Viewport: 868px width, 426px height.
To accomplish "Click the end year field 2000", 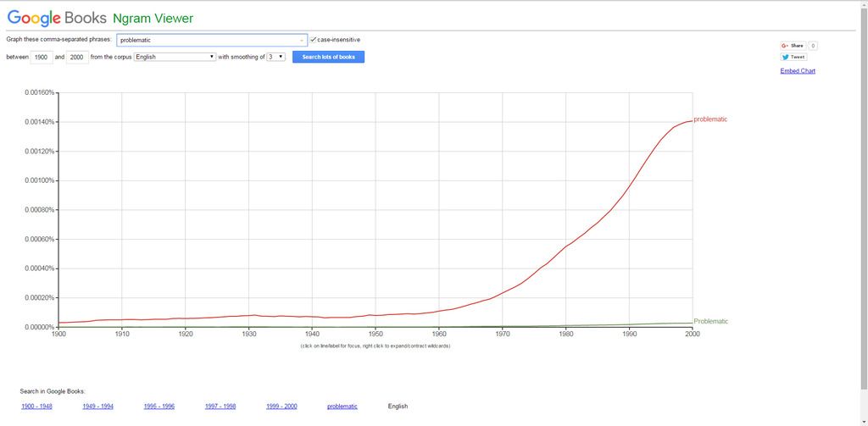I will [77, 57].
